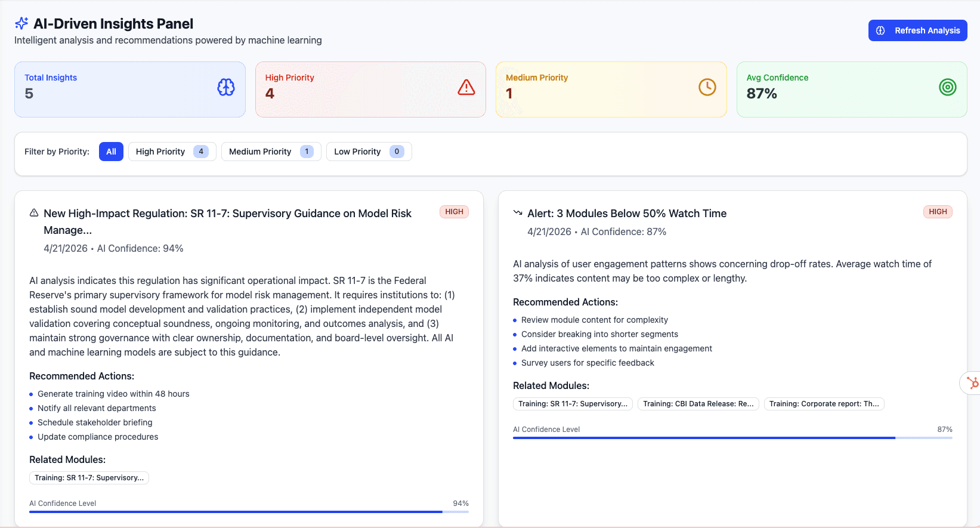
Task: Click the Related Modules heading in Watch Time card
Action: (551, 385)
